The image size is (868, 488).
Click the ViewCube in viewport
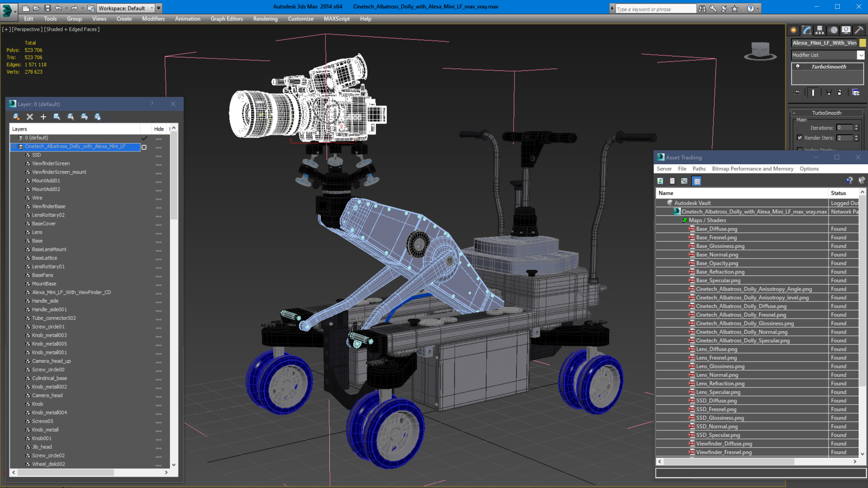(760, 52)
